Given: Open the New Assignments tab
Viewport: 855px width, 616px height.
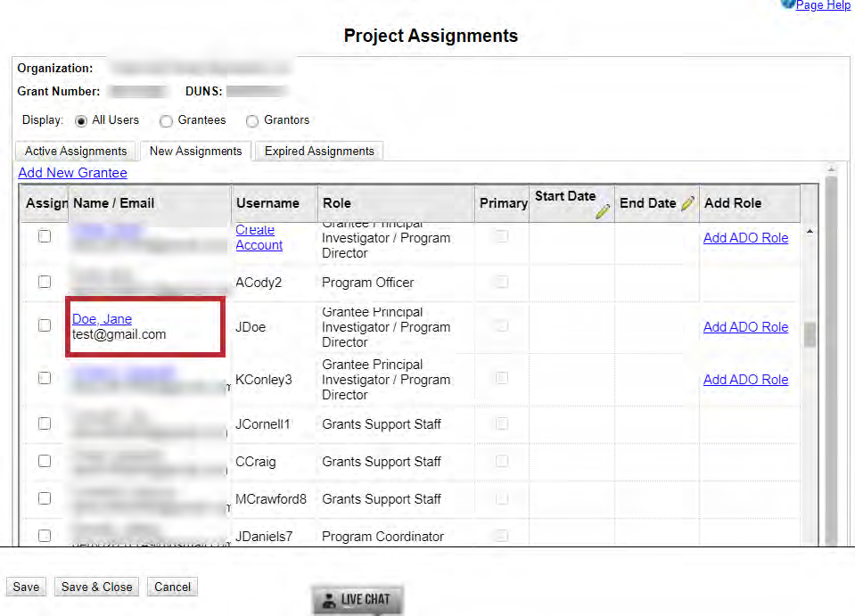Looking at the screenshot, I should pyautogui.click(x=195, y=152).
